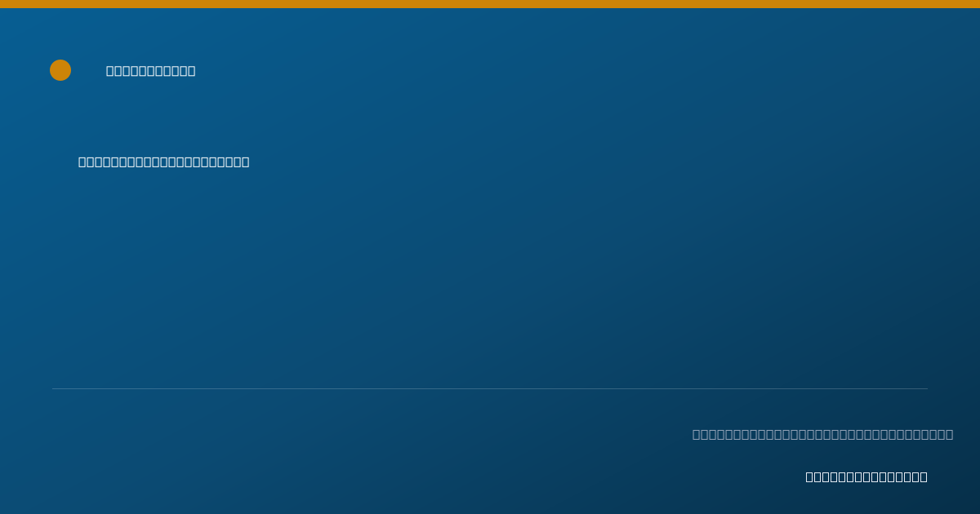Click last glyph box of gray footer line
The height and width of the screenshot is (514, 980).
point(949,435)
